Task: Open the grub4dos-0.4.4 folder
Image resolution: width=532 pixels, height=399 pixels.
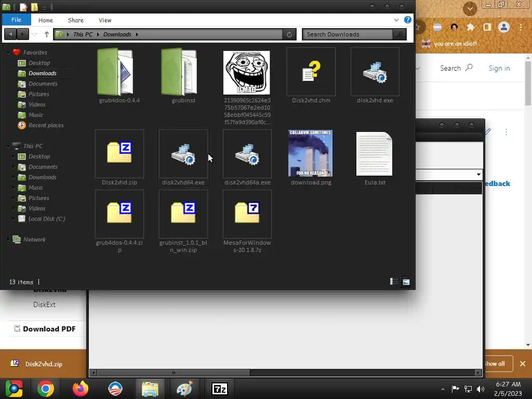Action: click(119, 76)
